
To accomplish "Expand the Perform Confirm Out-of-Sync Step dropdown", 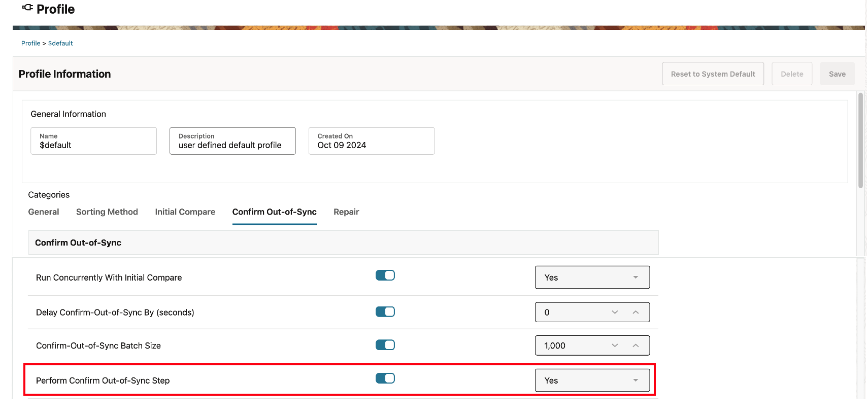I will [592, 381].
